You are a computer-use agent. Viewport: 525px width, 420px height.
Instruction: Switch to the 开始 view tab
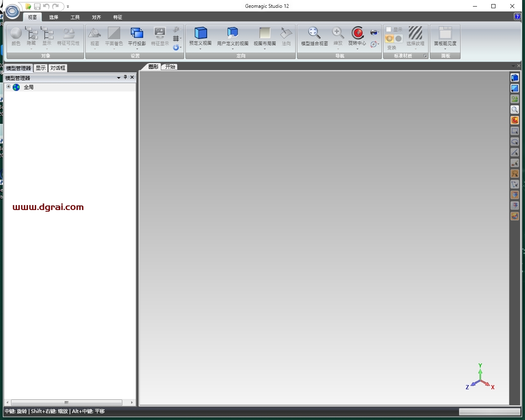click(x=170, y=67)
